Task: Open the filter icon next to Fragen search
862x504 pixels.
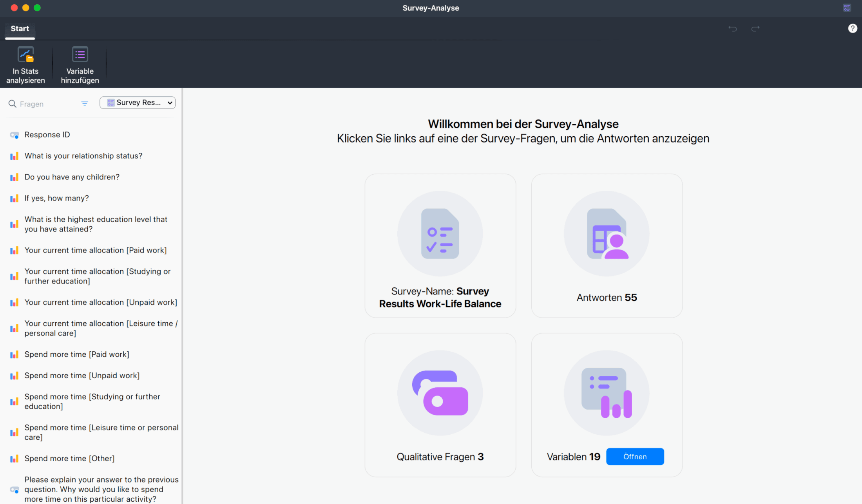Action: pos(85,103)
